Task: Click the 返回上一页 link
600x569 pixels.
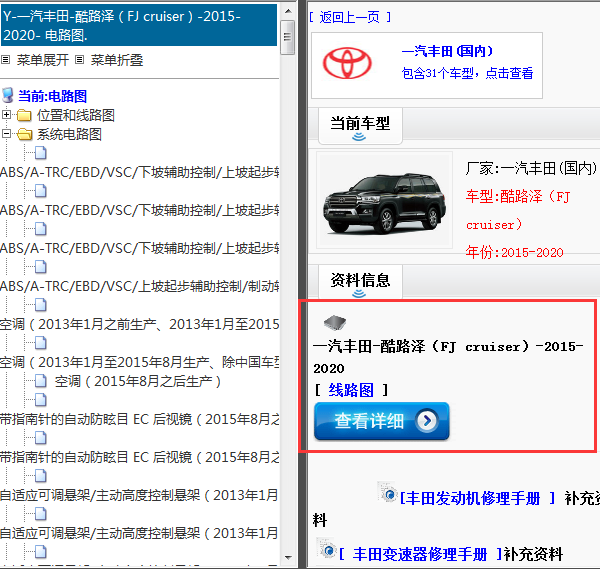Action: pyautogui.click(x=350, y=17)
